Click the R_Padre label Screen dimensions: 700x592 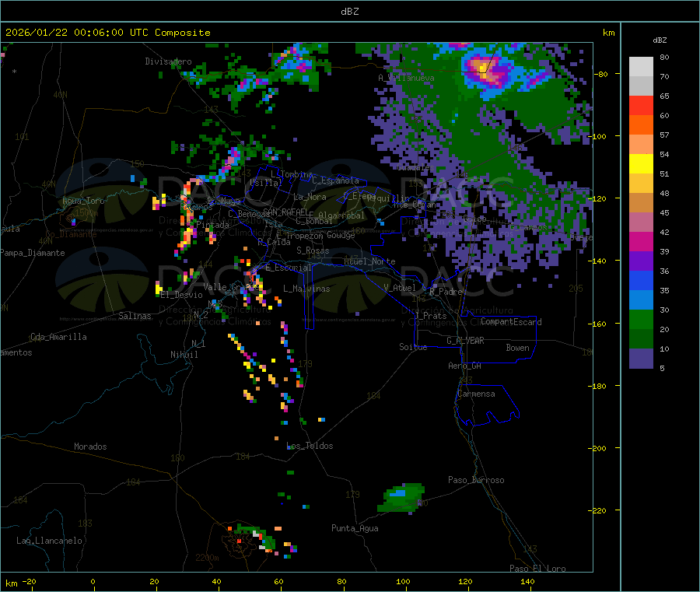tap(446, 292)
